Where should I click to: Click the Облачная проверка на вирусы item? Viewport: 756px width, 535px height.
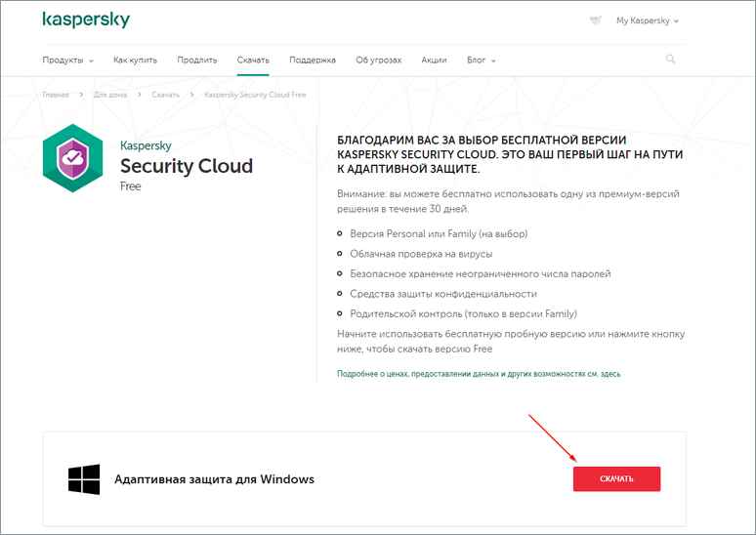tap(421, 254)
